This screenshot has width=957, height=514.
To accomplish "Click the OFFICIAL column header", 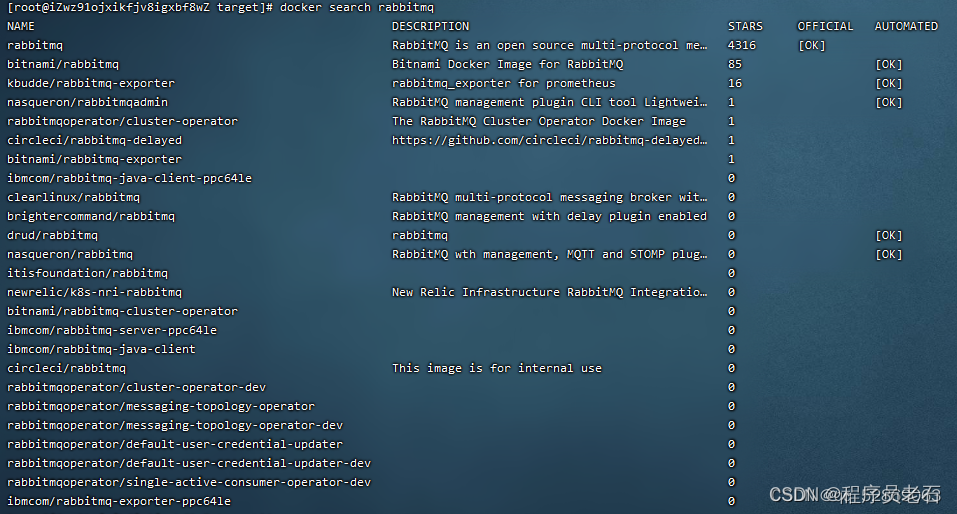I will (825, 26).
